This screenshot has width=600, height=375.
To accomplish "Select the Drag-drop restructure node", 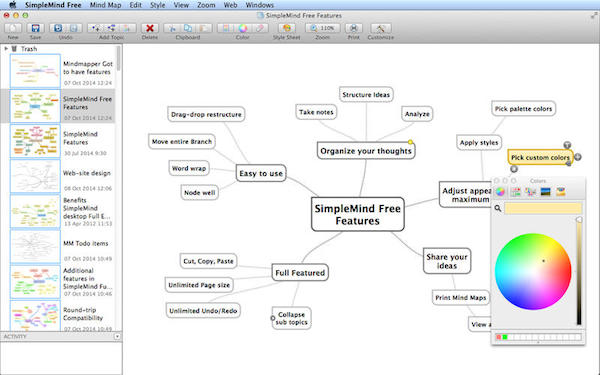I will [206, 114].
